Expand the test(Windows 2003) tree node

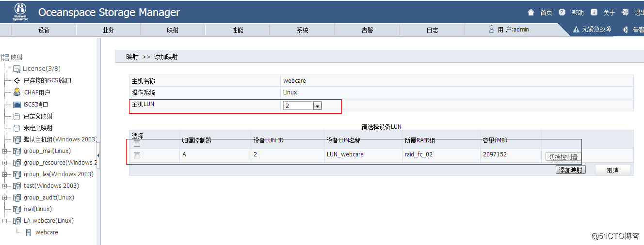tap(5, 186)
